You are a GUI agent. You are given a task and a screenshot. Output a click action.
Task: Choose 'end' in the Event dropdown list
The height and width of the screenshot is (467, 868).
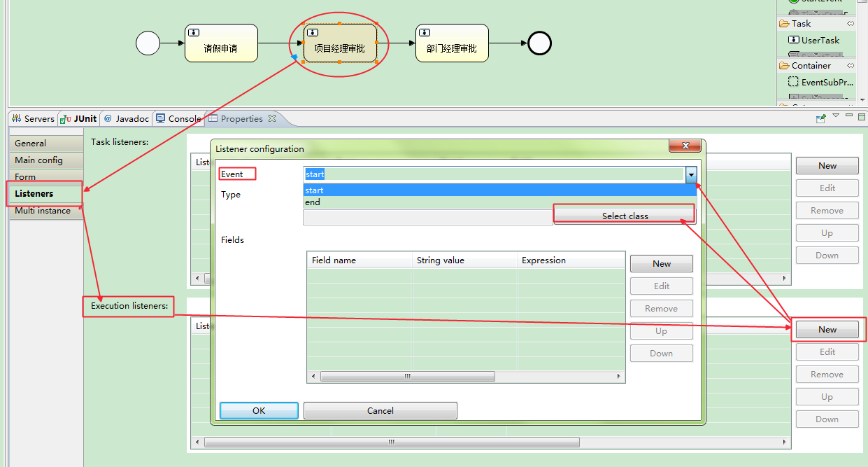pos(500,202)
